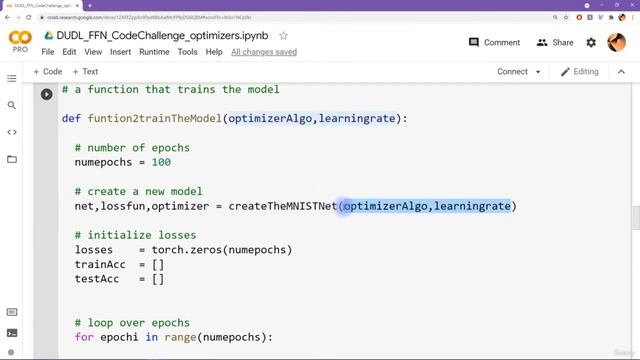Click the Google Drive icon beside the notebook title

tap(49, 36)
